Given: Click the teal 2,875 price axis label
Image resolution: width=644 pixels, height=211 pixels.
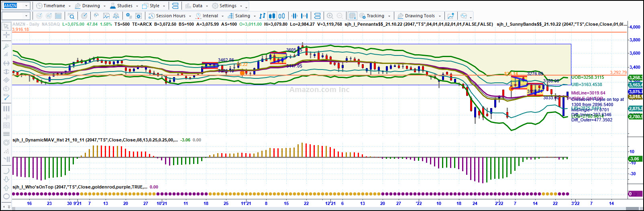Looking at the screenshot, I should pos(635,109).
